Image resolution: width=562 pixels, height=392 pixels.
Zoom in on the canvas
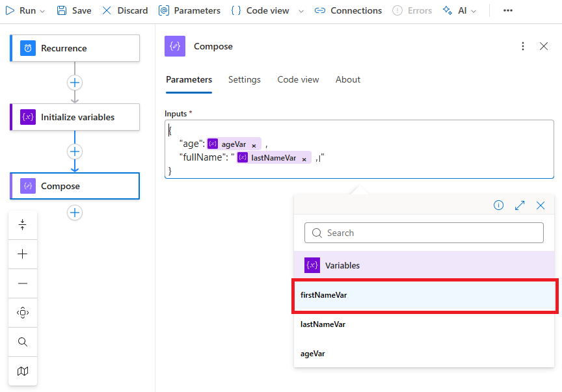coord(23,254)
